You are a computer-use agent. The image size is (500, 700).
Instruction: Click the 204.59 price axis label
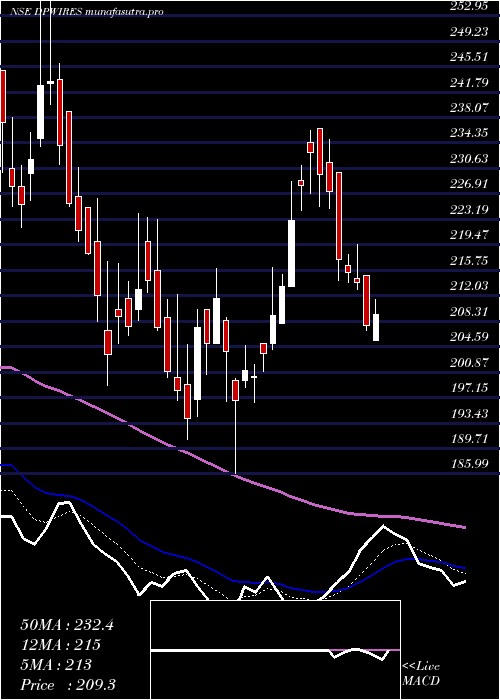[470, 337]
